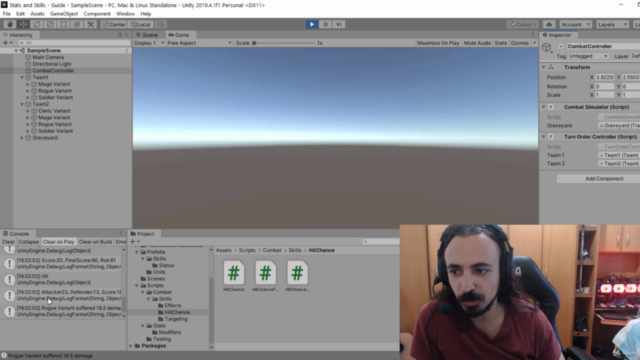Toggle Clear on Play in Console

(58, 242)
